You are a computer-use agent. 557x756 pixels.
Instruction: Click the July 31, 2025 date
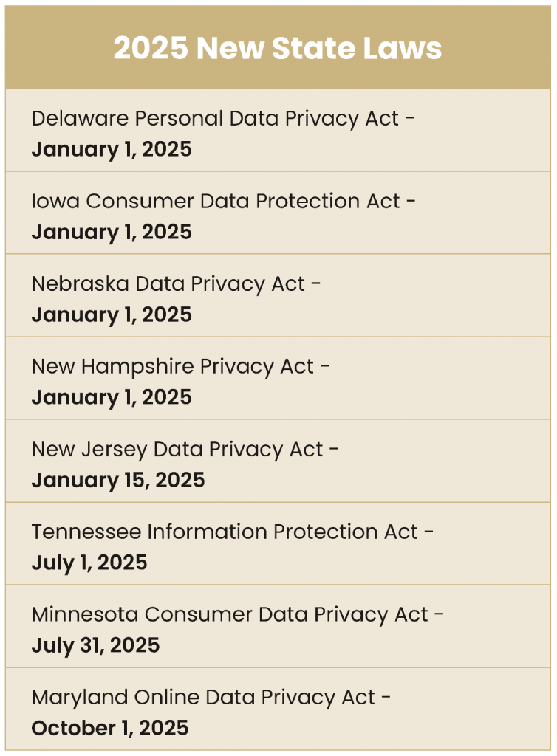tap(95, 645)
